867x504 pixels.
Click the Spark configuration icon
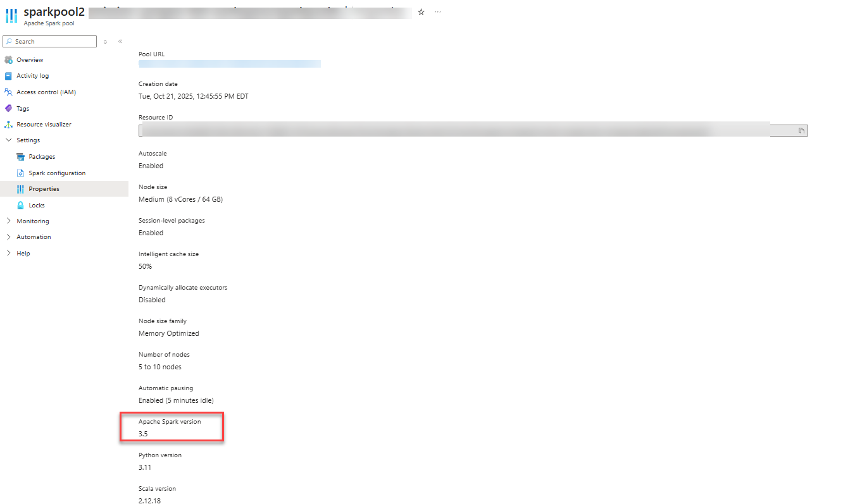click(x=20, y=173)
